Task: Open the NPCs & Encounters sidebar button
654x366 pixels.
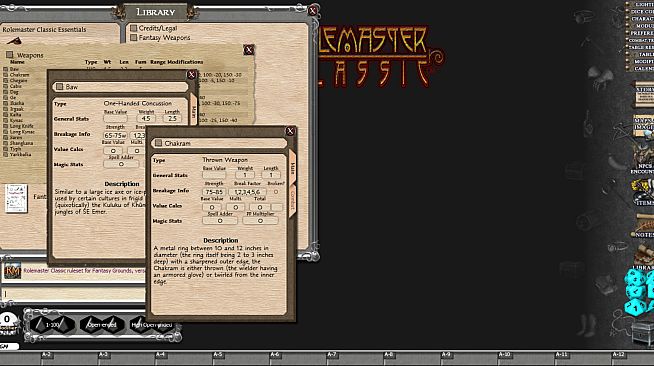Action: pos(643,160)
